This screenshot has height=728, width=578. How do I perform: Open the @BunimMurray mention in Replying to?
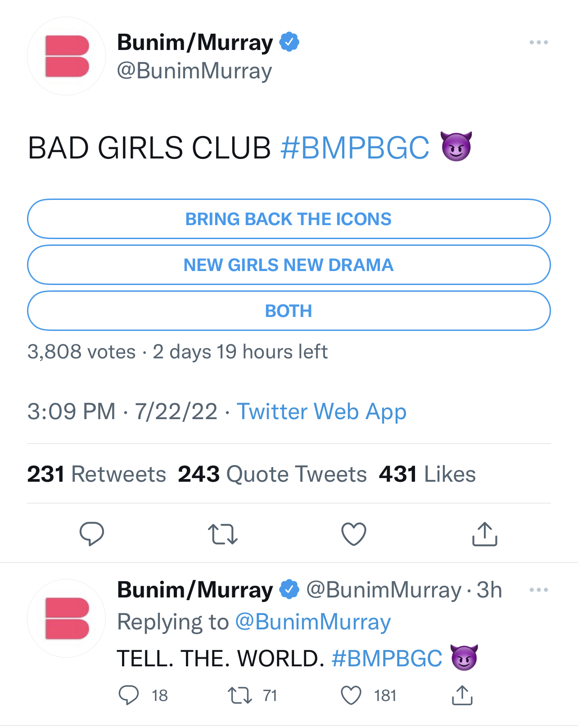coord(313,622)
